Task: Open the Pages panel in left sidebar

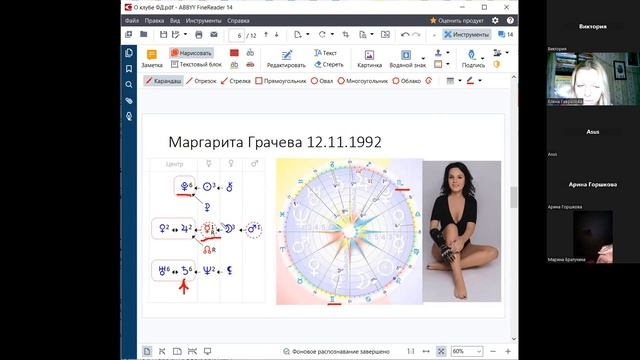Action: click(x=129, y=53)
